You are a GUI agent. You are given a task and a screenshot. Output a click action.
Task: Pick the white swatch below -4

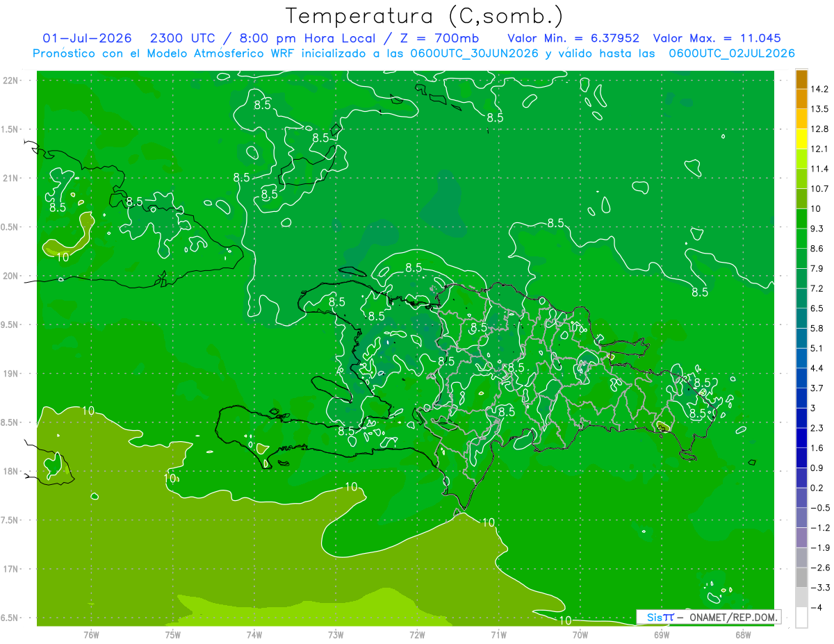coord(801,617)
